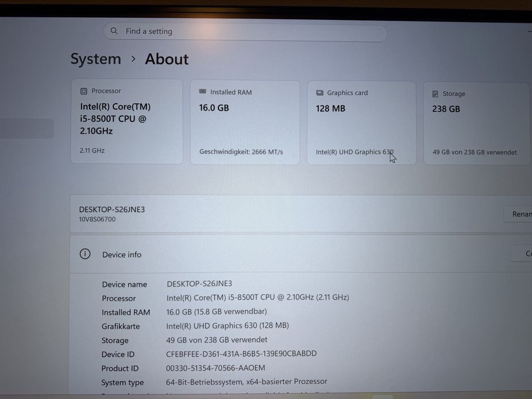Click the About page title
This screenshot has height=399, width=532.
point(167,59)
